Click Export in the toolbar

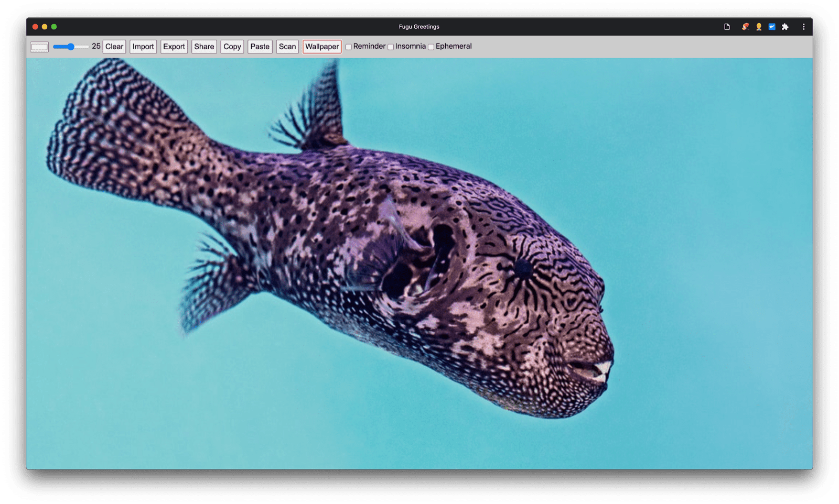pos(174,47)
